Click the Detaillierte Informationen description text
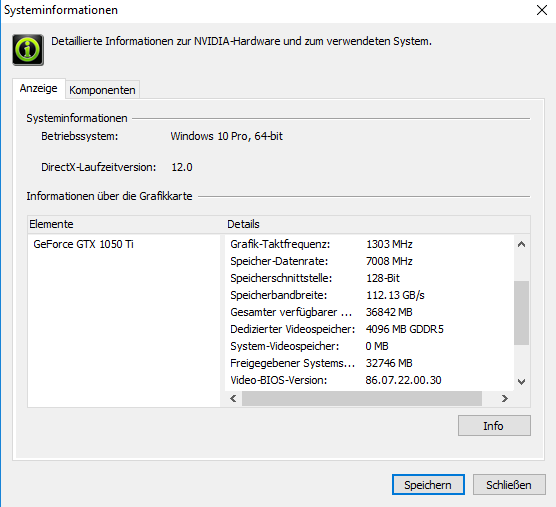 coord(241,41)
